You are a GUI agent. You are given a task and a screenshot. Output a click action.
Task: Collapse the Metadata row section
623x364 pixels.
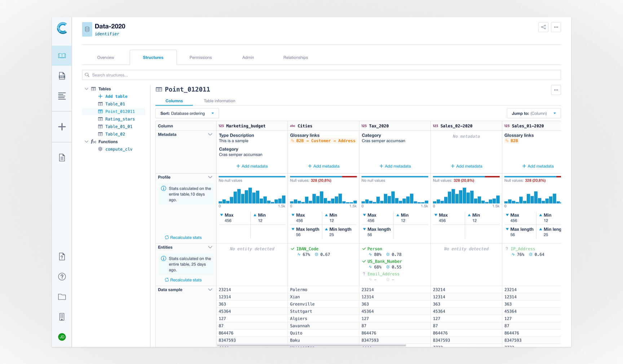coord(210,135)
